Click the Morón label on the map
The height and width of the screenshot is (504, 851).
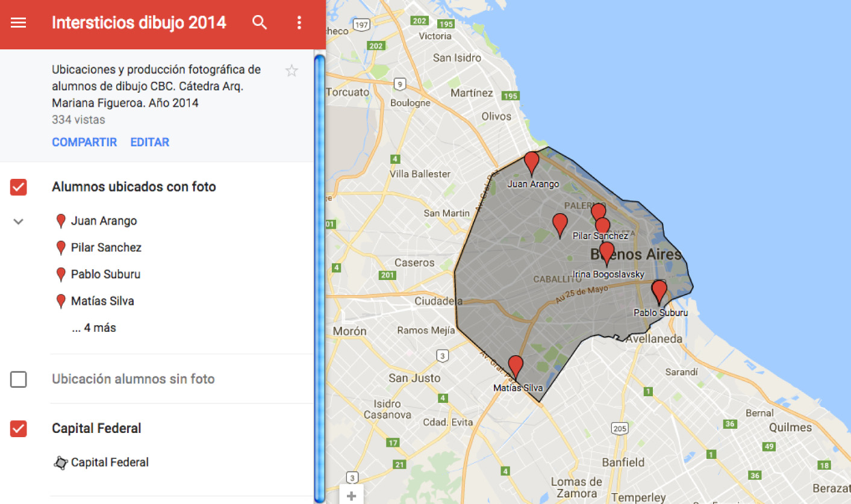350,331
